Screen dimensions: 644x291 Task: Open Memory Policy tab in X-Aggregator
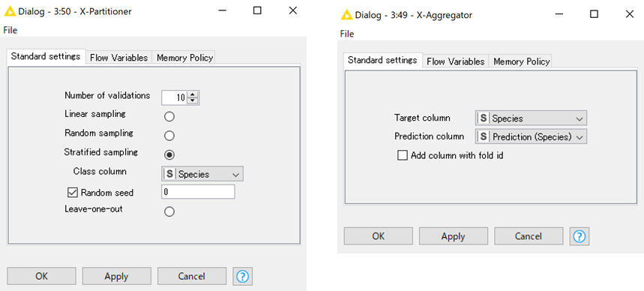tap(521, 61)
